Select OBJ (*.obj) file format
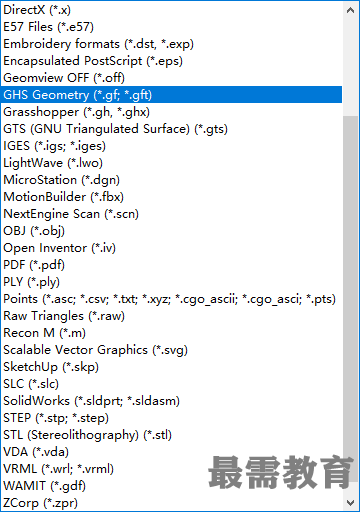360x512 pixels. click(x=171, y=231)
